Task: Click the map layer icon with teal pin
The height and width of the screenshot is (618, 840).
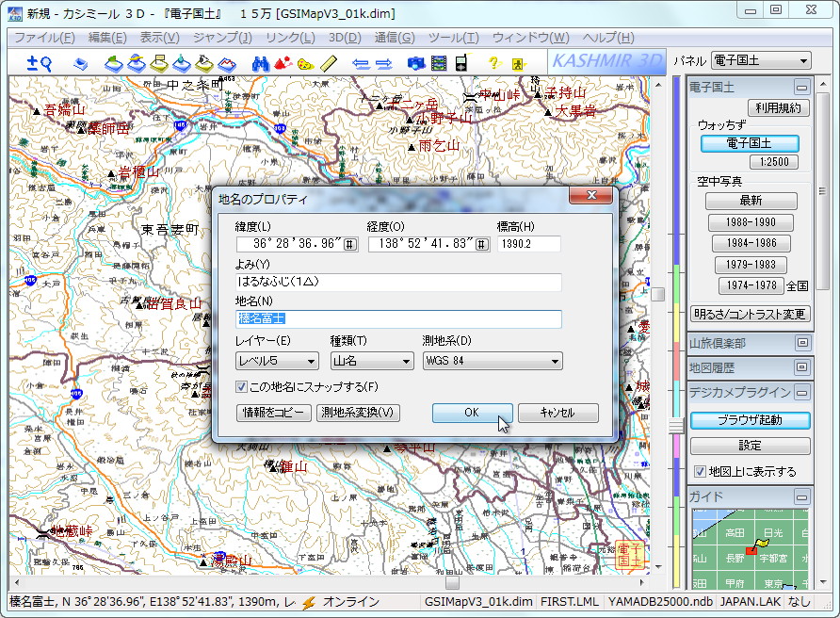Action: (x=182, y=64)
